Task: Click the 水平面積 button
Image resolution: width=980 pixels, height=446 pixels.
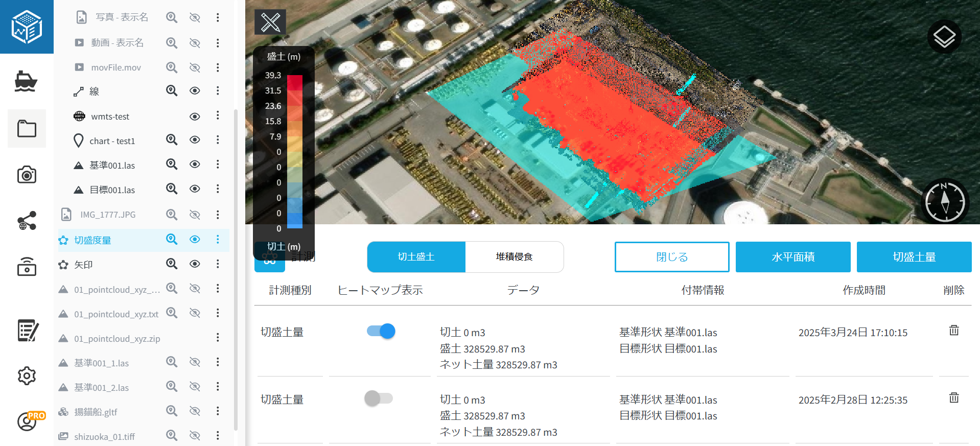Action: 792,257
